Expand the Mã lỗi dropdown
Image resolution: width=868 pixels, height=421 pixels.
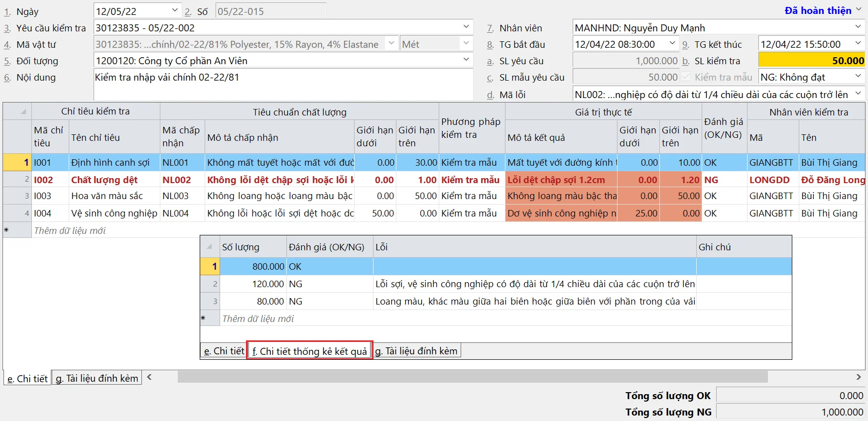tap(858, 94)
